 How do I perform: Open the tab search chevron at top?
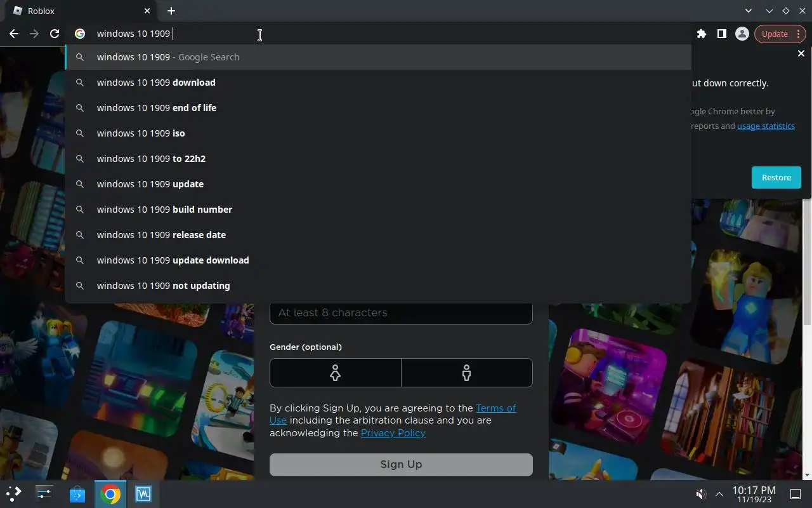pyautogui.click(x=749, y=11)
